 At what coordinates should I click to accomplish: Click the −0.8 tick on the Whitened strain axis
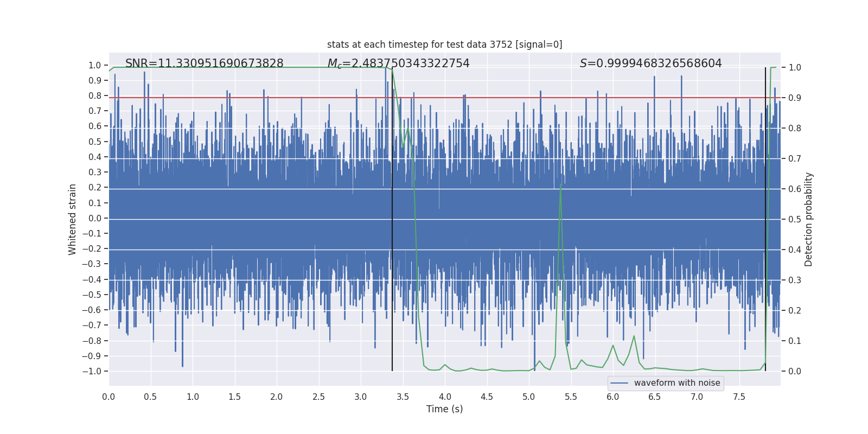[x=92, y=341]
